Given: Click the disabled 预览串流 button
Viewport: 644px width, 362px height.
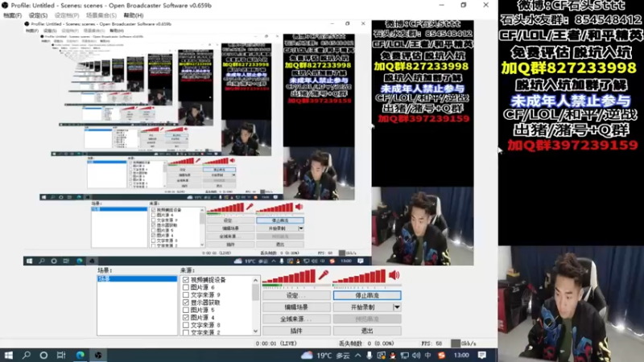Looking at the screenshot, I should tap(367, 319).
